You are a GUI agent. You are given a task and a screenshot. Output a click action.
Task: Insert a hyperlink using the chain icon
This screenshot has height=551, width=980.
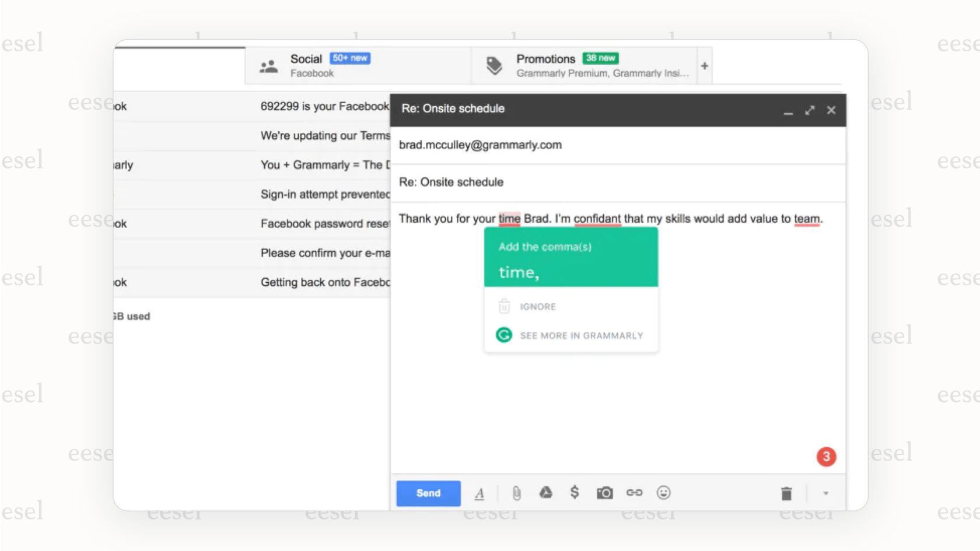pos(635,493)
